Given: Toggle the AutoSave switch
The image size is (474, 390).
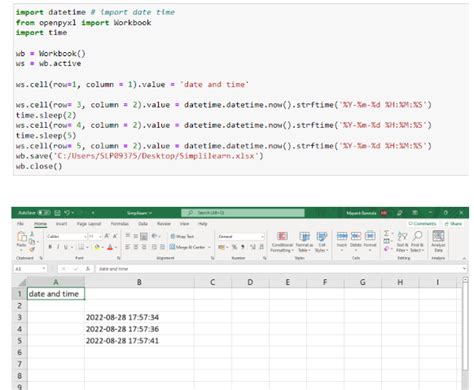Looking at the screenshot, I should (x=44, y=213).
